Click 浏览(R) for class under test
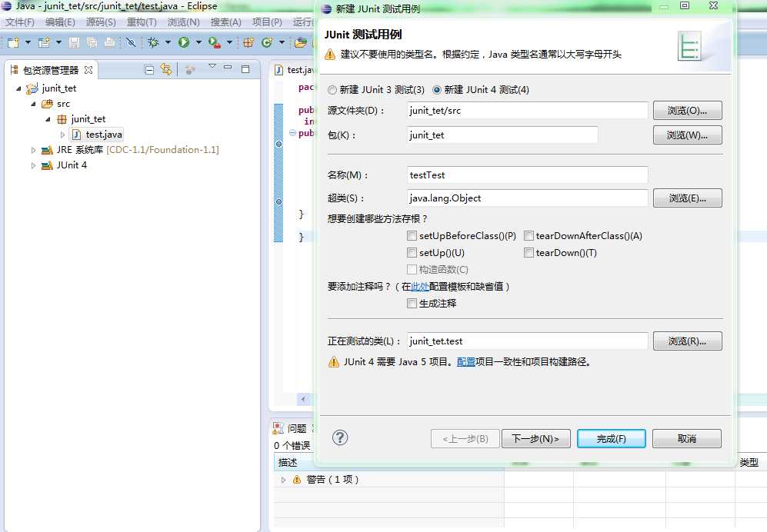 (687, 341)
